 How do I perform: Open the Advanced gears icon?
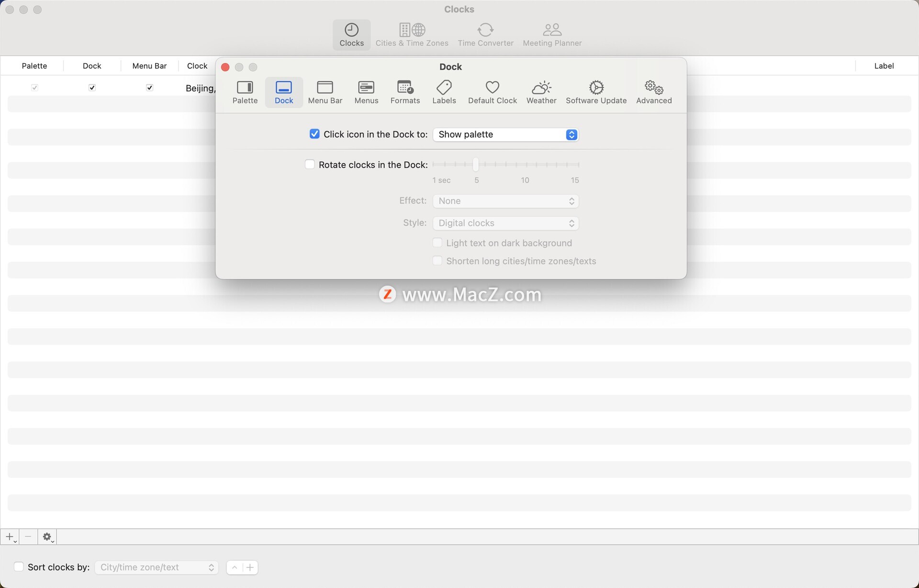[654, 92]
